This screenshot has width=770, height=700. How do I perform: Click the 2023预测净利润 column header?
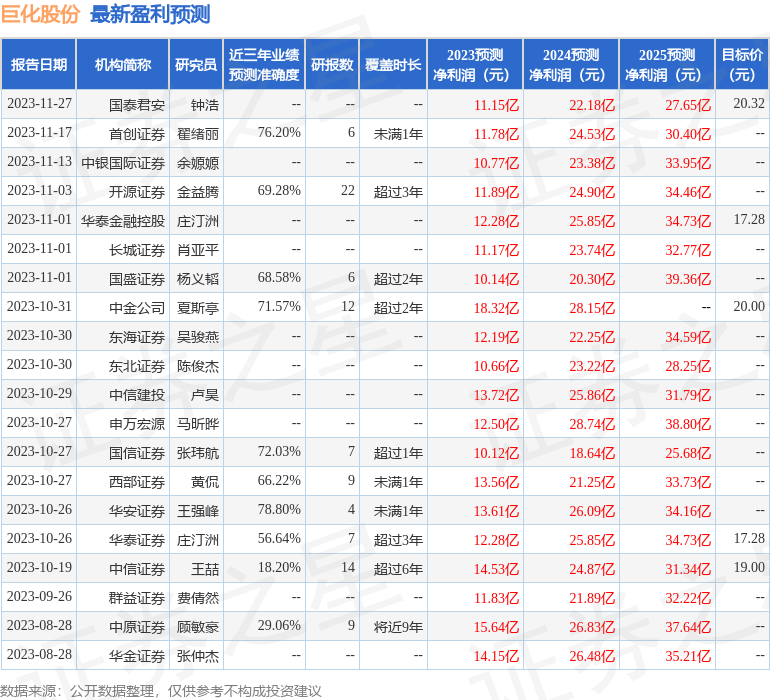point(475,64)
